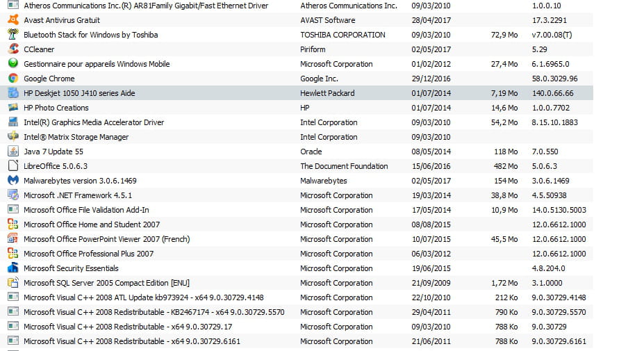Viewport: 644px width, 351px height.
Task: Click the Malwarebytes program icon
Action: [x=13, y=181]
